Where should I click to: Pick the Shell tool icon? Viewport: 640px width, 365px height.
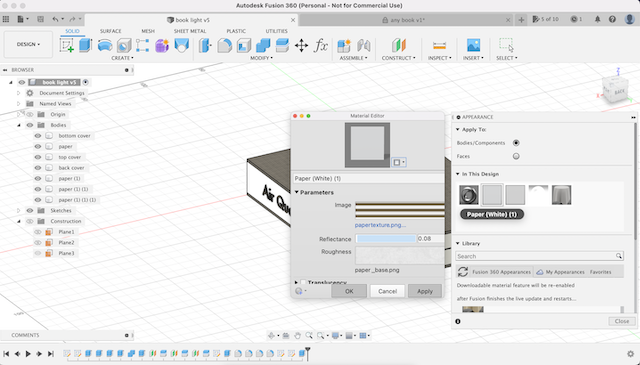[244, 45]
